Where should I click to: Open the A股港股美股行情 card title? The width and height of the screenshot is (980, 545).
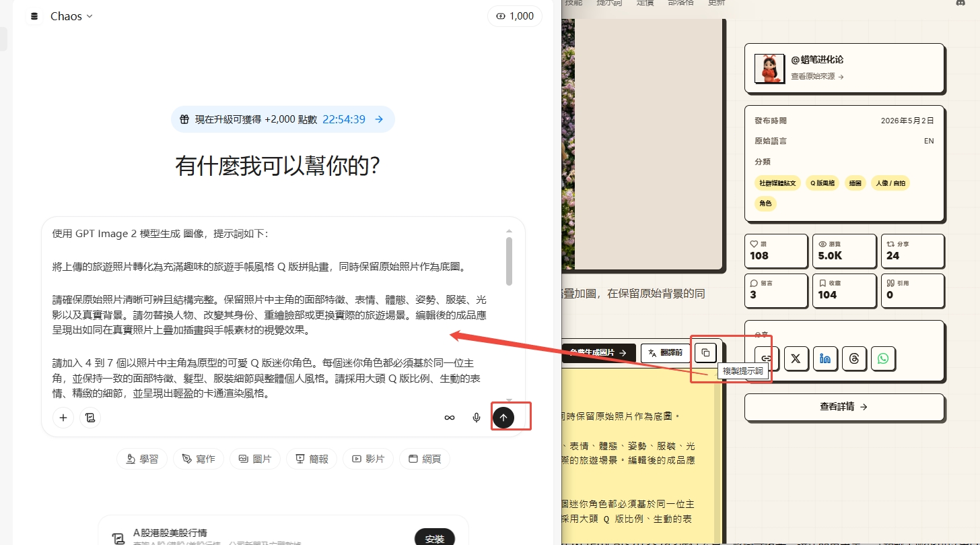(x=170, y=532)
